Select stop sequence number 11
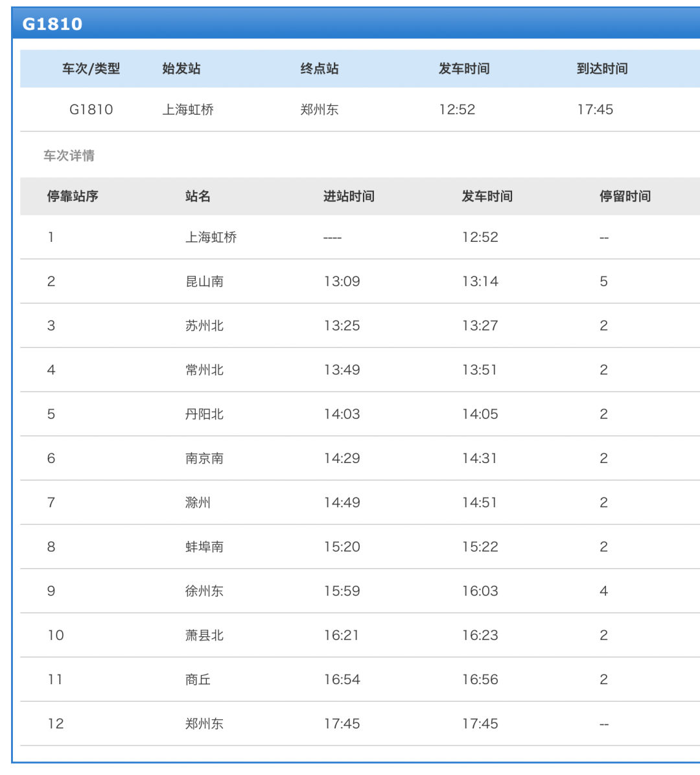The image size is (700, 775). tap(55, 680)
